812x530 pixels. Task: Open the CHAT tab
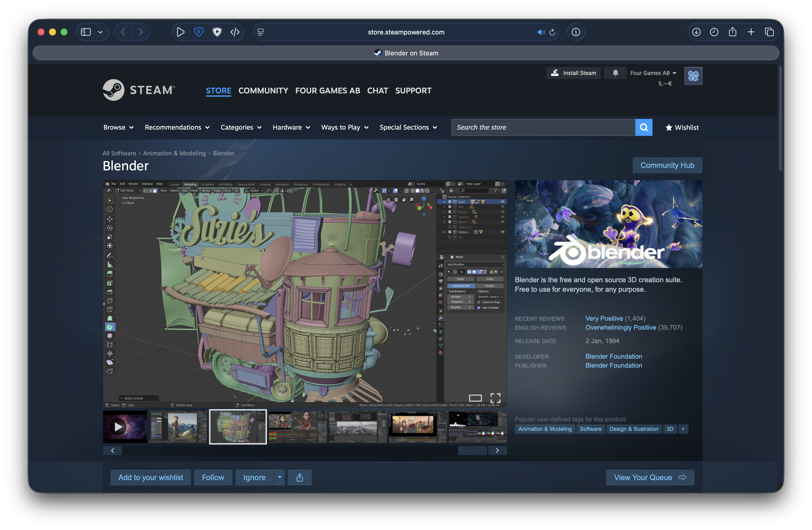[378, 91]
